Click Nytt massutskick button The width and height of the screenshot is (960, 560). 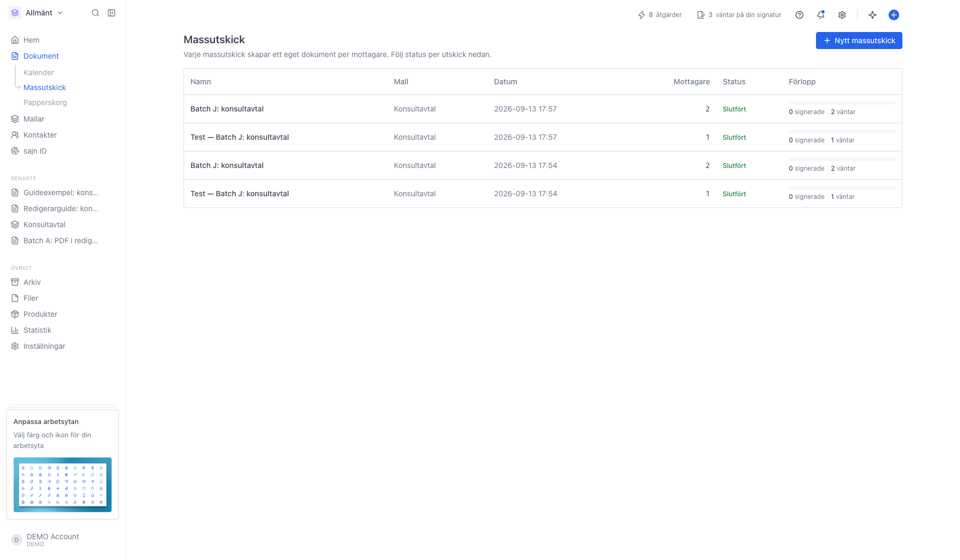point(859,41)
